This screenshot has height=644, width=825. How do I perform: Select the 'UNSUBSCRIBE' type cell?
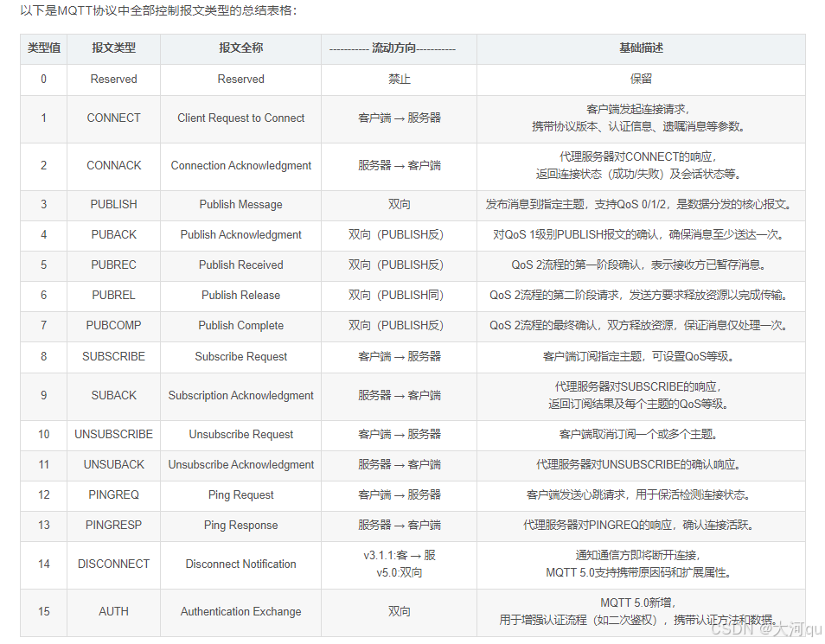(x=113, y=434)
